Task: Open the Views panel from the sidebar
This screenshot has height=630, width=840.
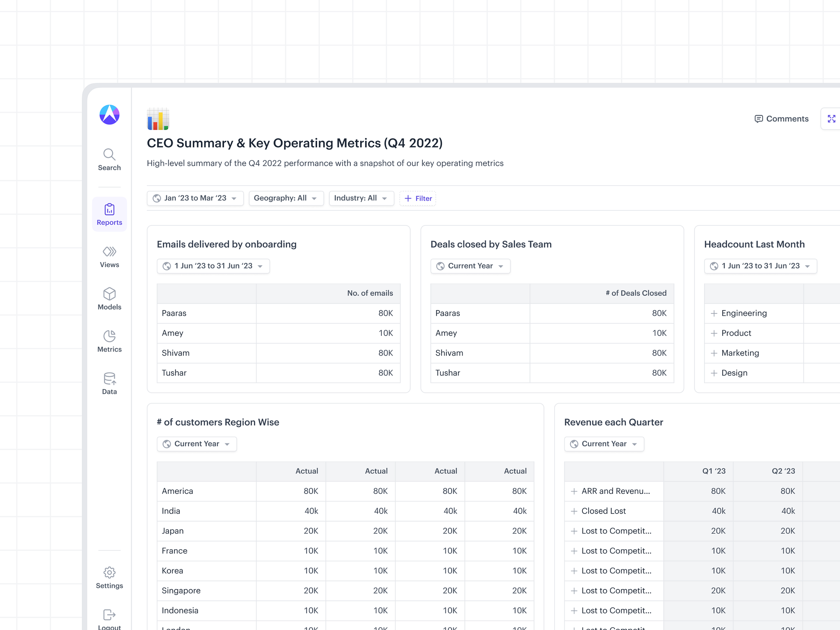Action: tap(109, 256)
